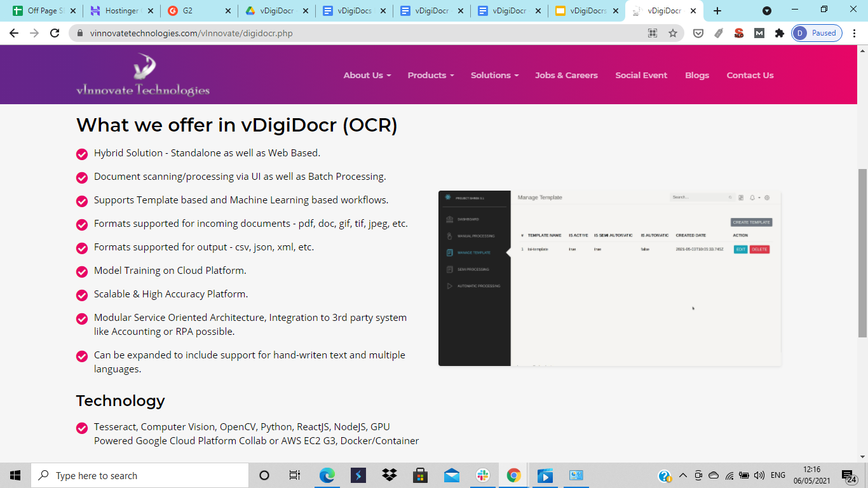Viewport: 868px width, 488px height.
Task: Click the vInnovate Technologies logo
Action: (x=143, y=75)
